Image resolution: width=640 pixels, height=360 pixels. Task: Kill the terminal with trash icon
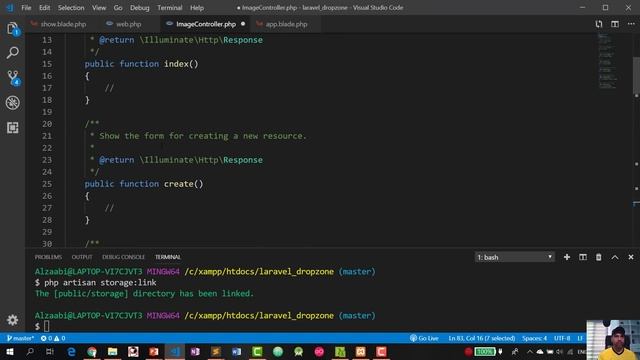click(x=598, y=257)
